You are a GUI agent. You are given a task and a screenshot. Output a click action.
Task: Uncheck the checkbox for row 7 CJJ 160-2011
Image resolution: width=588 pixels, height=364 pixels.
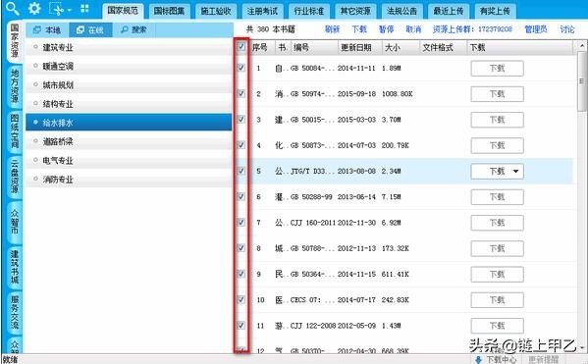[x=241, y=223]
